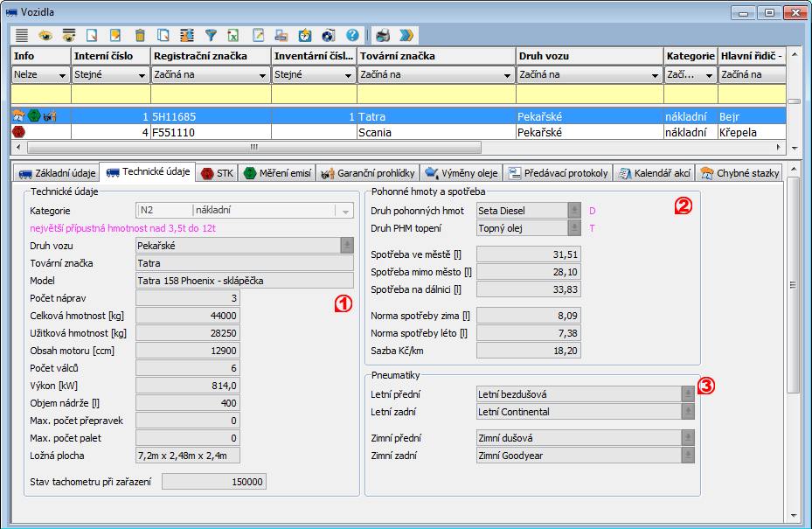
Task: Open the Zimní zadní tyre dropdown
Action: pos(689,456)
